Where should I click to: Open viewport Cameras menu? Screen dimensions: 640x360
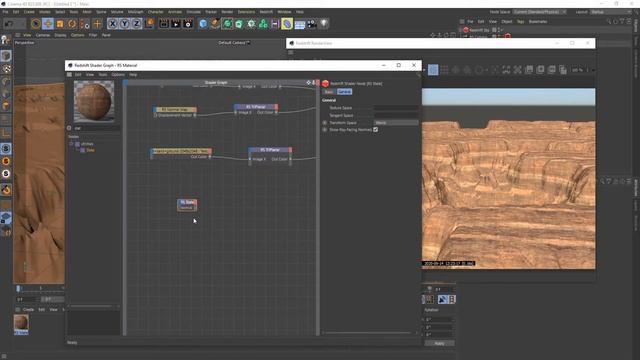coord(42,35)
